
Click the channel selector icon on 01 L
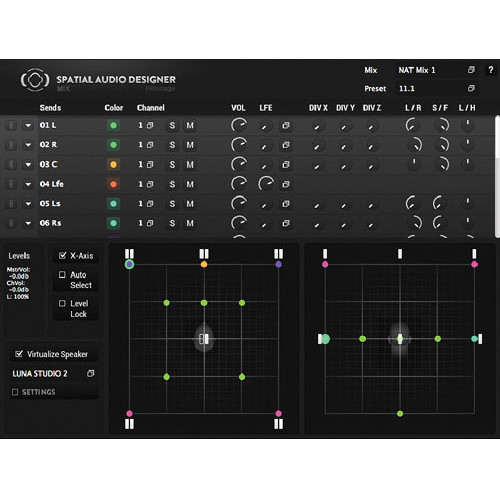[x=150, y=125]
